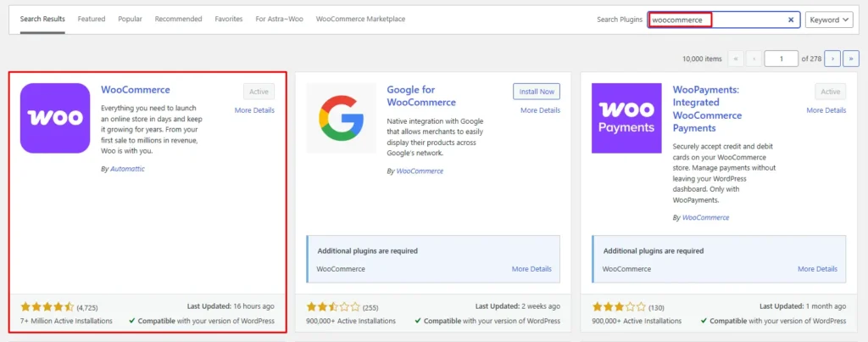Install Google for WooCommerce with Install Now
This screenshot has width=868, height=342.
tap(537, 92)
